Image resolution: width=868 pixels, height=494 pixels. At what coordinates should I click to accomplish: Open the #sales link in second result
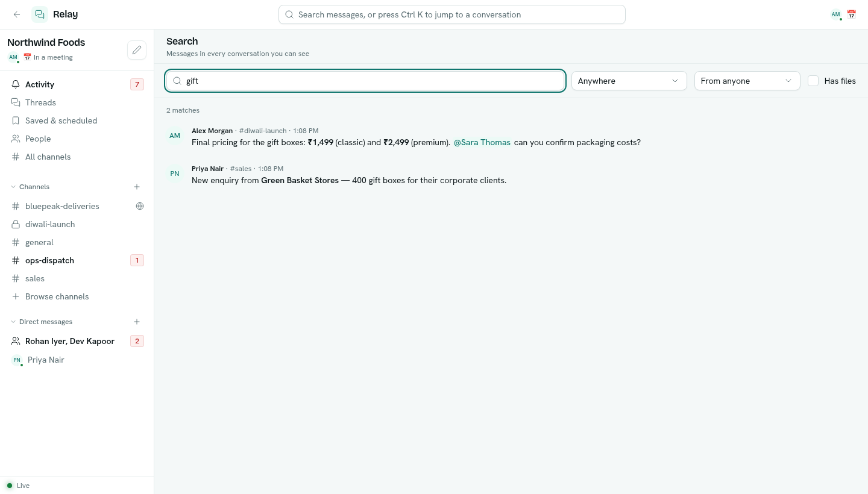[x=241, y=169]
